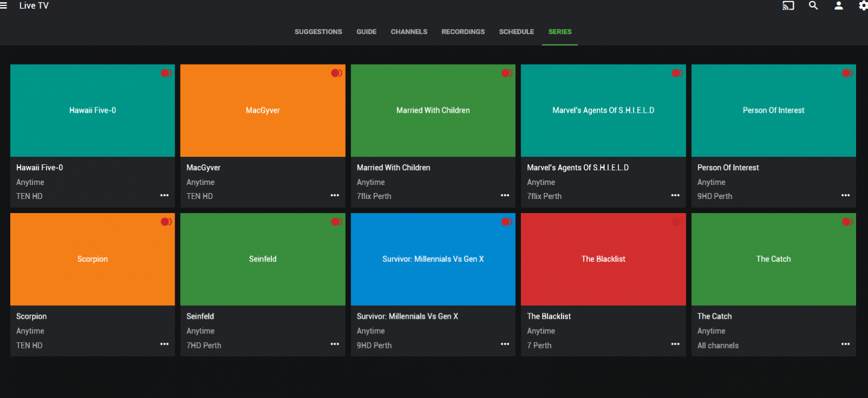Image resolution: width=868 pixels, height=398 pixels.
Task: Switch to the Channels tab
Action: (409, 32)
